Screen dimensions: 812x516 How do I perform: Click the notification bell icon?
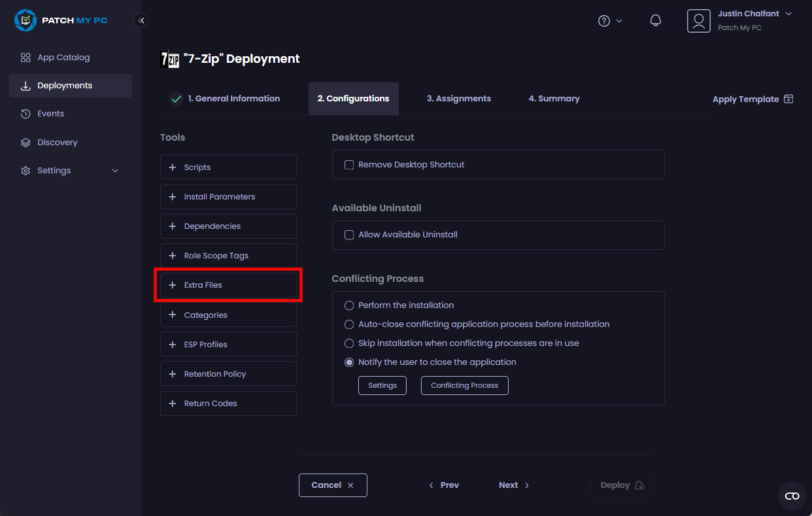click(655, 21)
